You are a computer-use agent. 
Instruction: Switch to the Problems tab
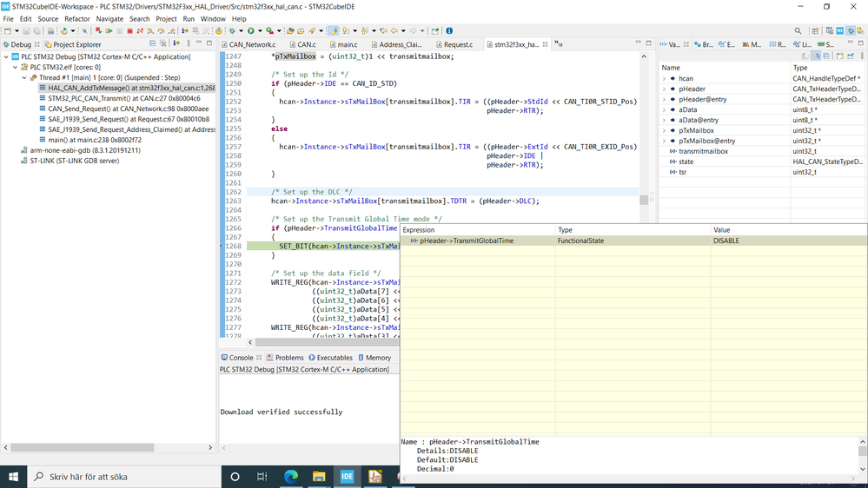click(x=285, y=358)
